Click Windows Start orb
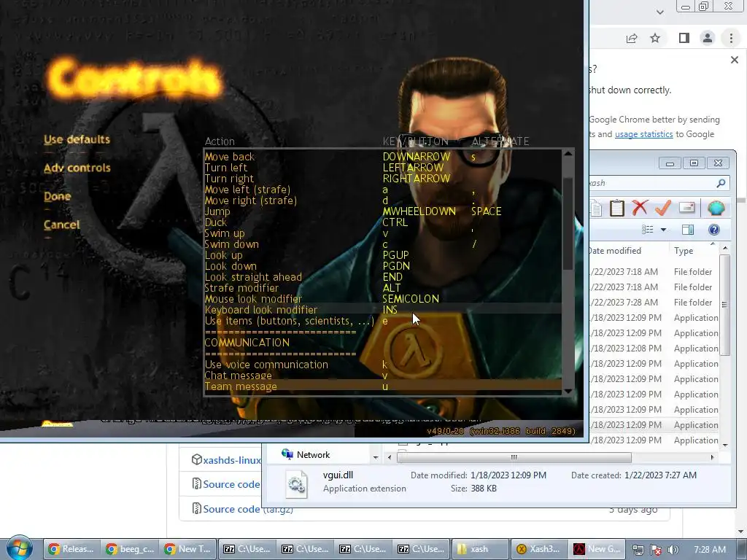Viewport: 747px width, 560px height. click(x=19, y=548)
